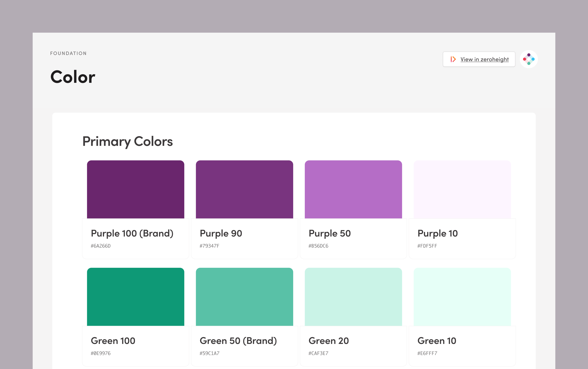Click the Purple 90 label
Screen dimensions: 588x369
(221, 233)
